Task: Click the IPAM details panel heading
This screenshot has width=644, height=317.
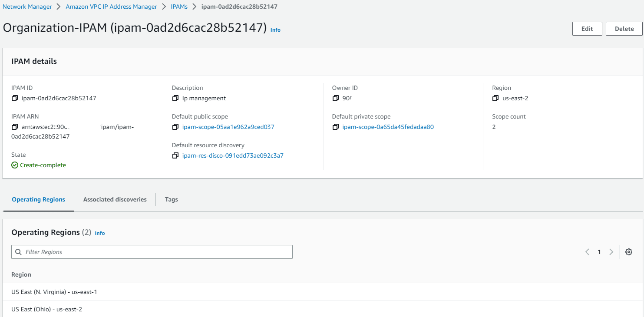Action: click(x=34, y=61)
